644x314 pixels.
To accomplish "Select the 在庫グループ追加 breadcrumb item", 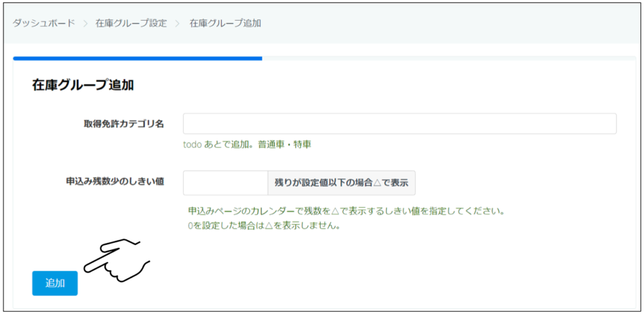I will tap(225, 23).
